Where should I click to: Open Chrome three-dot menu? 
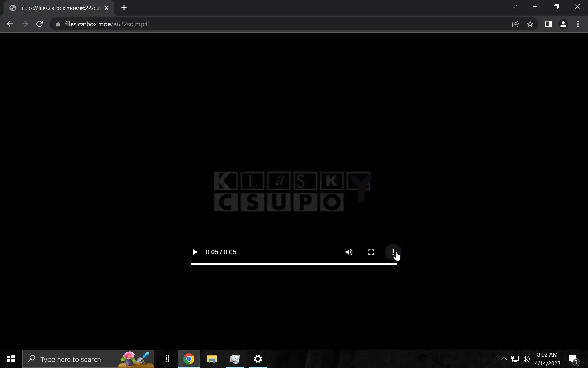click(578, 24)
